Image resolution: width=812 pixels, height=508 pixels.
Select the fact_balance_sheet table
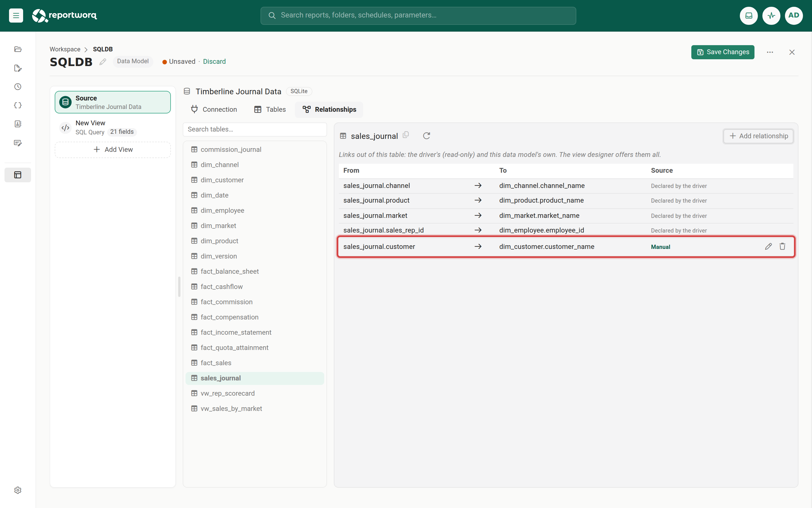pyautogui.click(x=255, y=271)
